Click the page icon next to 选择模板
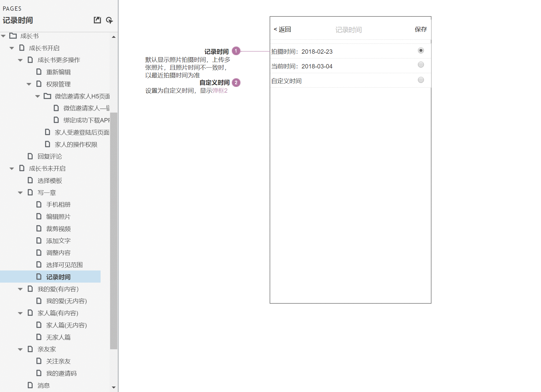The image size is (541, 392). [x=30, y=180]
